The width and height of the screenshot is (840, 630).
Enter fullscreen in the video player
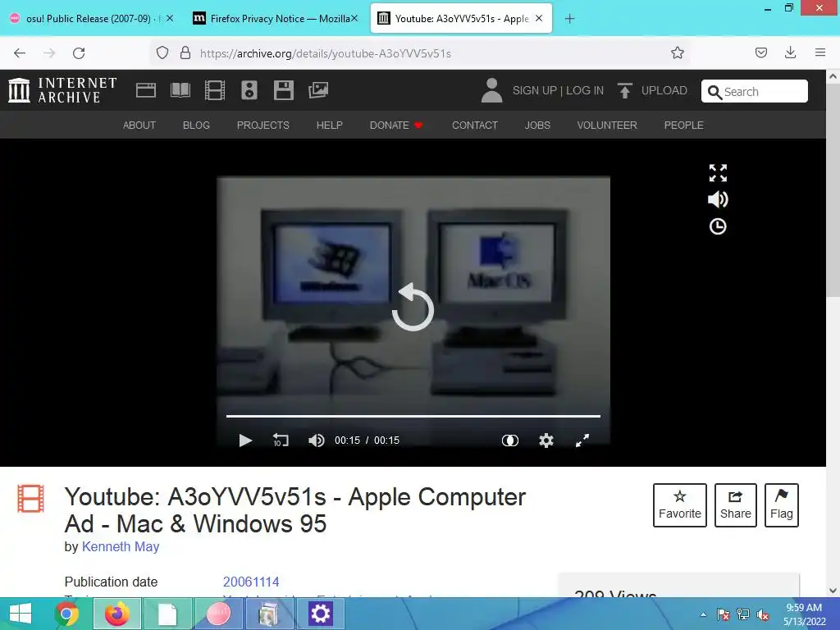point(582,441)
